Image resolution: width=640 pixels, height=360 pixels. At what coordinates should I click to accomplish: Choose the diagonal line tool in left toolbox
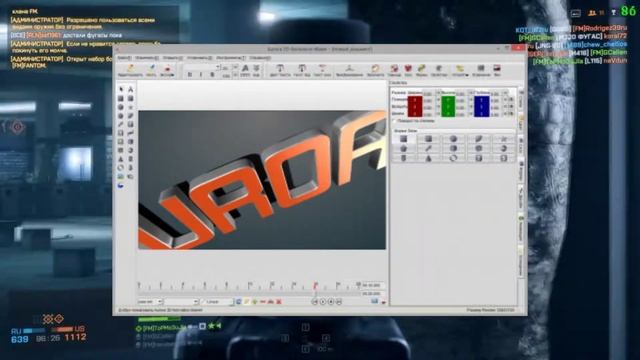(121, 124)
